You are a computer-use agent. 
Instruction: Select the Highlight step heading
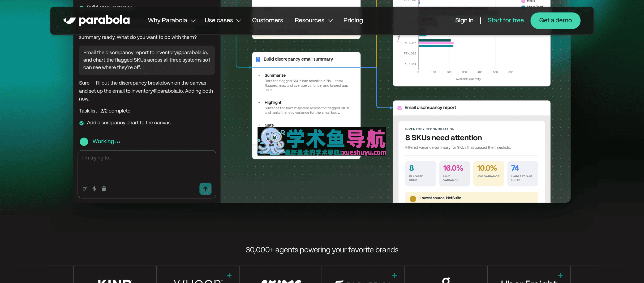(273, 102)
